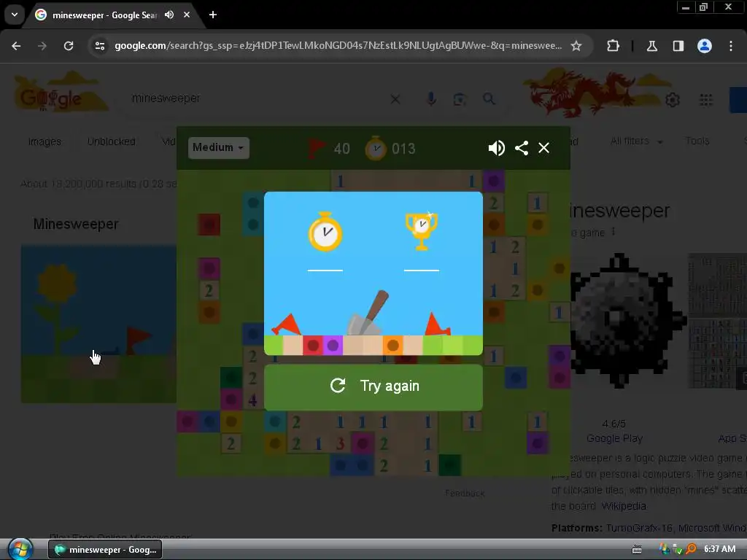Open the Medium difficulty dropdown
The image size is (747, 560).
(218, 147)
